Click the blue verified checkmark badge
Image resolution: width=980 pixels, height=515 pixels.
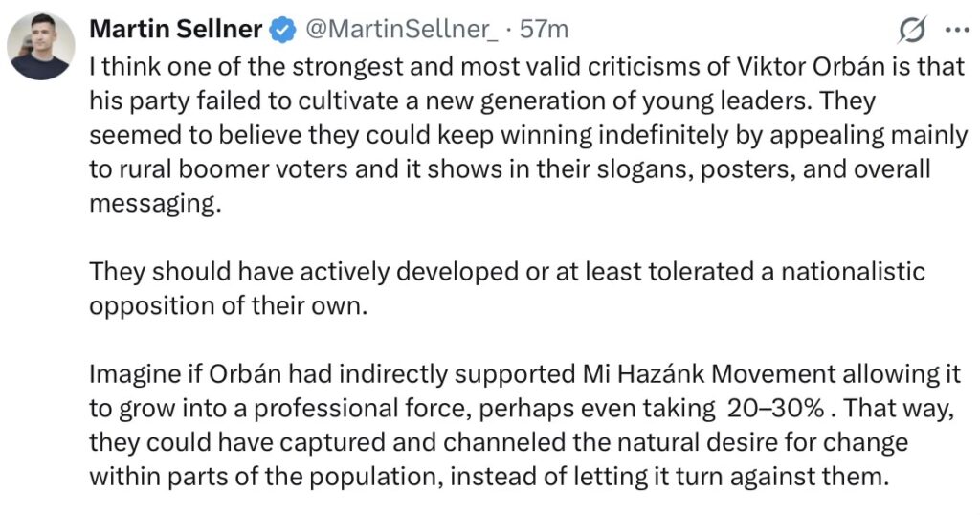point(281,30)
